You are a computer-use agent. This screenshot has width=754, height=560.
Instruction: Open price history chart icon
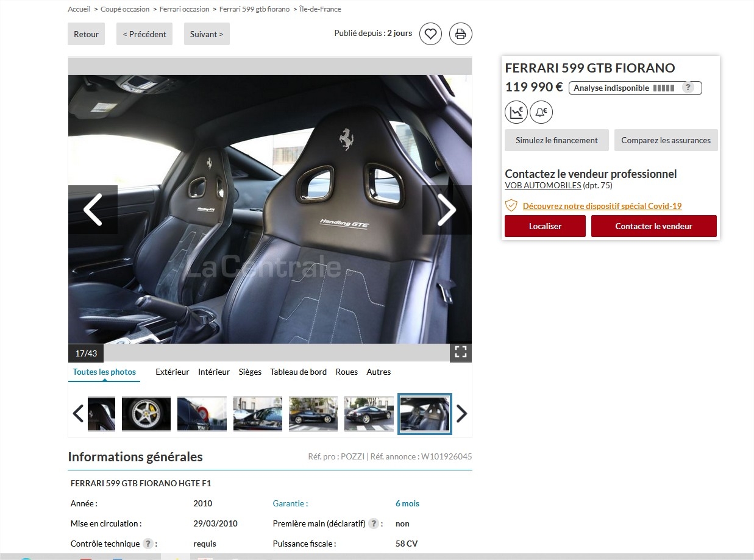tap(516, 112)
